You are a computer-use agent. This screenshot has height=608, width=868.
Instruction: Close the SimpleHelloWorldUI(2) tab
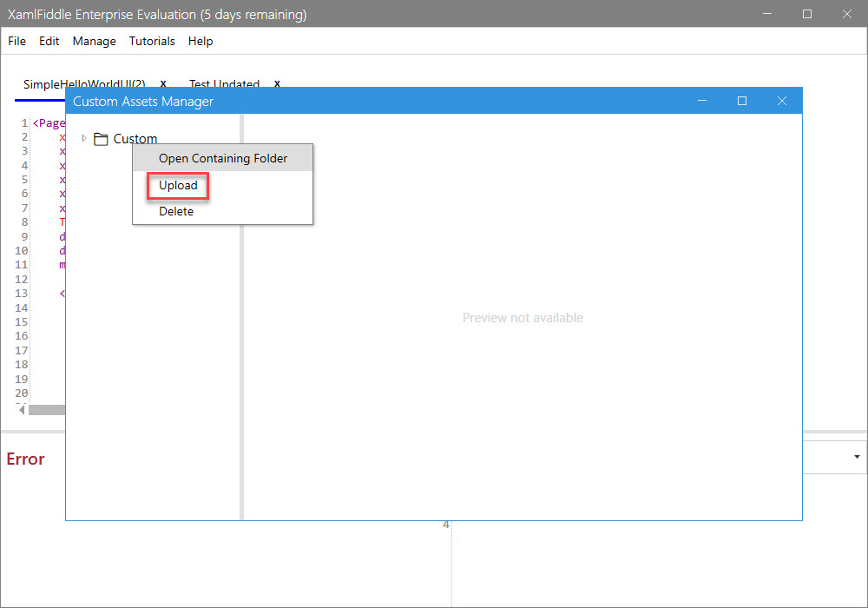coord(163,84)
